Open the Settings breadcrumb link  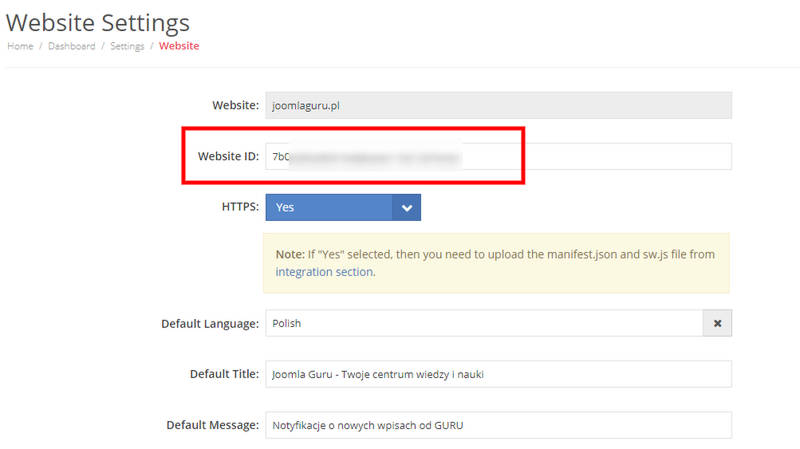click(127, 46)
